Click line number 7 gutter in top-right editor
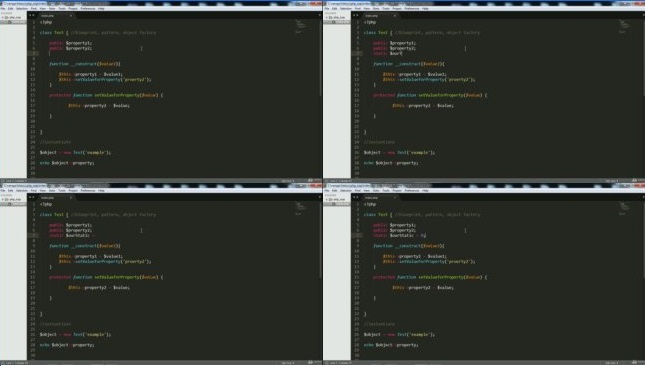 [357, 53]
